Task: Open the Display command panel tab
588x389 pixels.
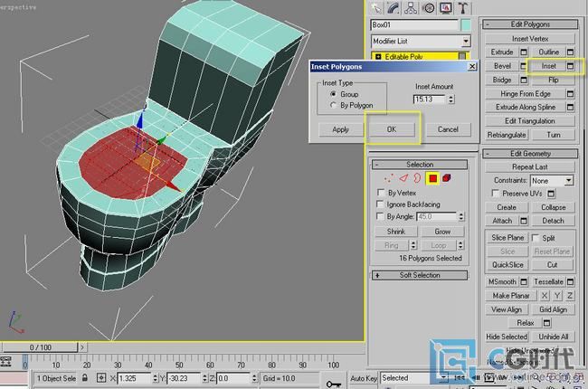Action: click(445, 8)
